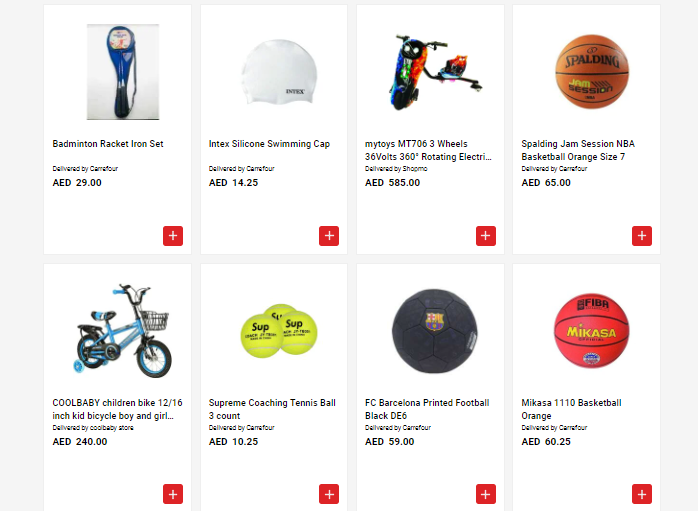Add Supreme Coaching Tennis Ball to cart
The image size is (698, 511).
tap(329, 494)
